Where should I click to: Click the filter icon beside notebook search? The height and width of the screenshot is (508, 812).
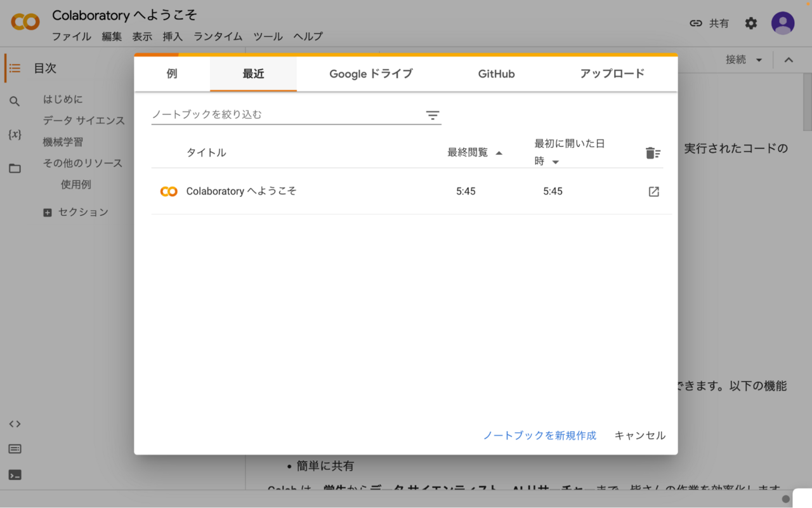(x=433, y=115)
